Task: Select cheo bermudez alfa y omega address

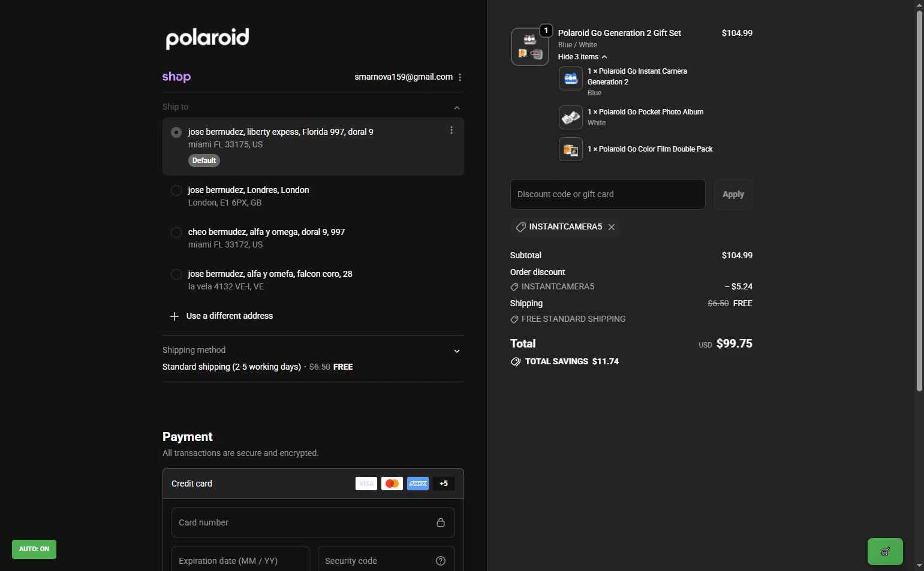Action: 176,232
